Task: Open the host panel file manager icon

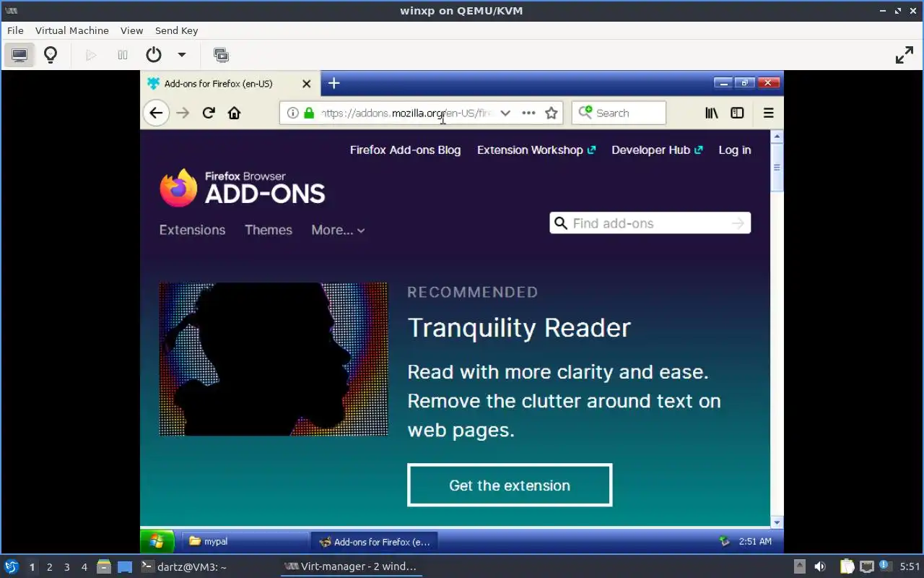Action: (104, 566)
